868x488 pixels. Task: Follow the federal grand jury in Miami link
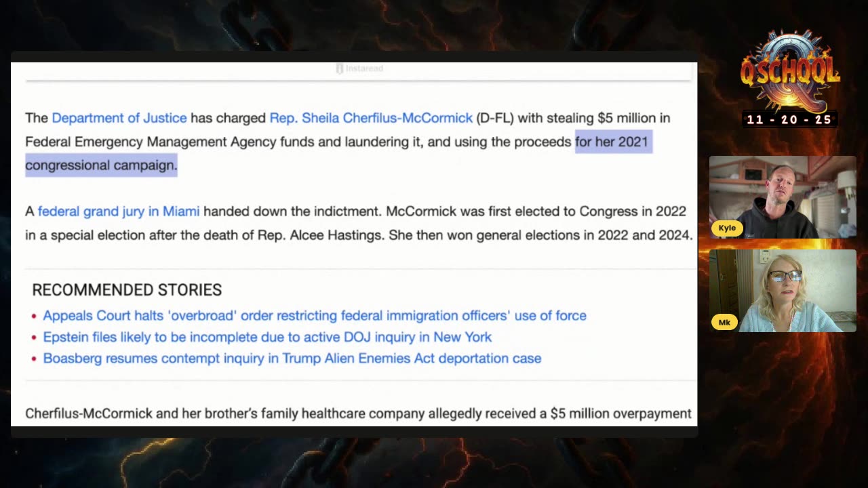tap(119, 211)
